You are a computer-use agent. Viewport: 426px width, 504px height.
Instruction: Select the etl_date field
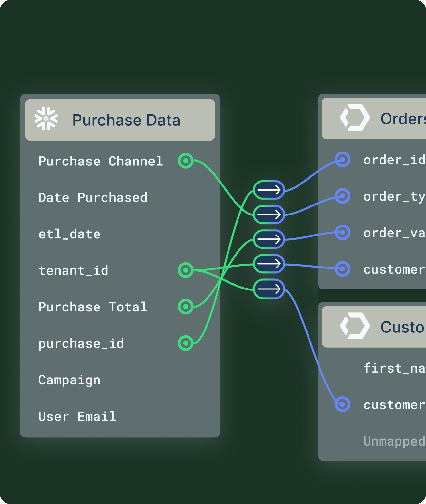69,234
